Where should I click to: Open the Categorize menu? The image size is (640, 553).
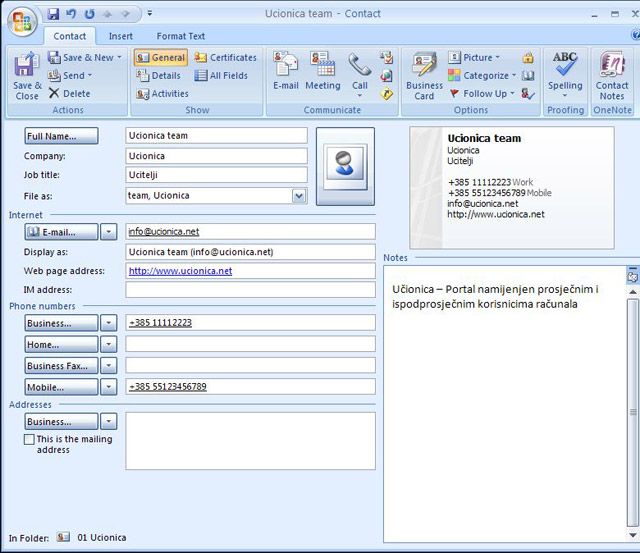click(x=482, y=76)
